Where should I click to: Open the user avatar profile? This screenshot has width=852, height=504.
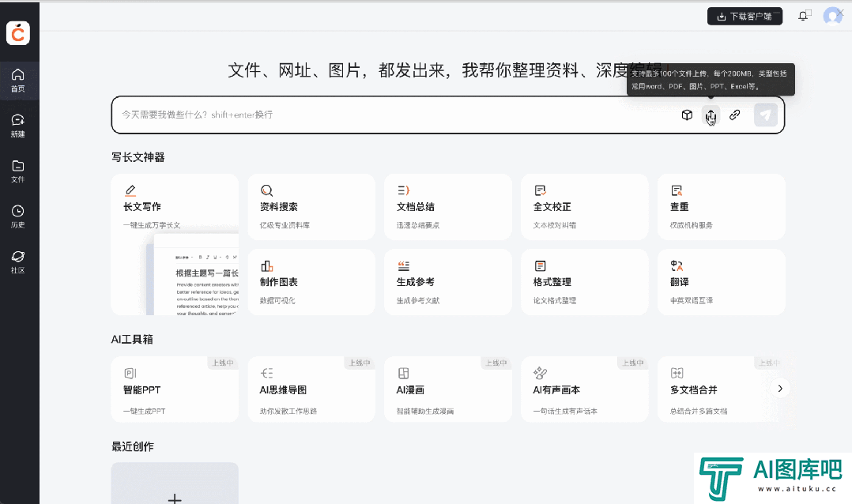pos(832,17)
